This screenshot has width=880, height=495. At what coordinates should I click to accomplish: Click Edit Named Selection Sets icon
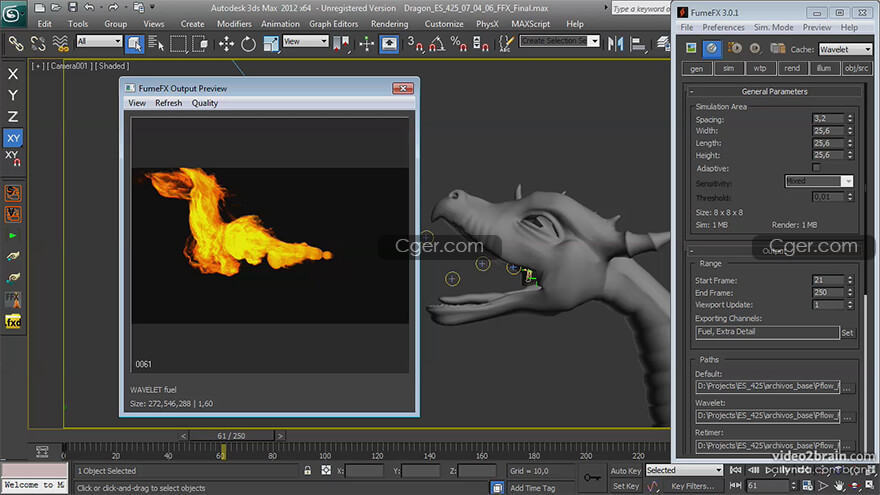click(x=506, y=43)
